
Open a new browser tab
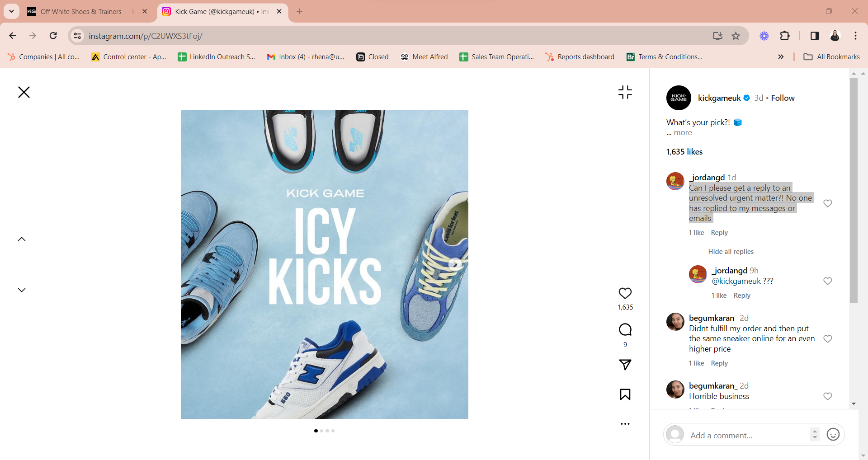point(299,12)
